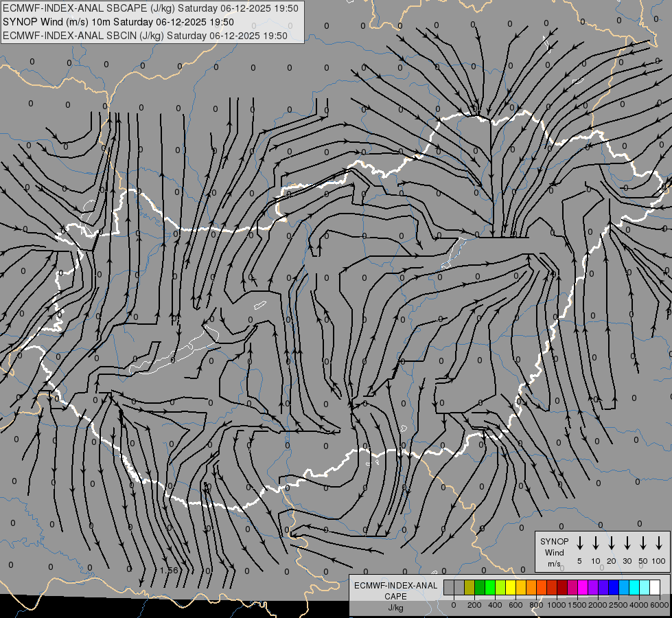This screenshot has width=672, height=618.
Task: Click the 50 speed label in wind legend
Action: point(643,561)
